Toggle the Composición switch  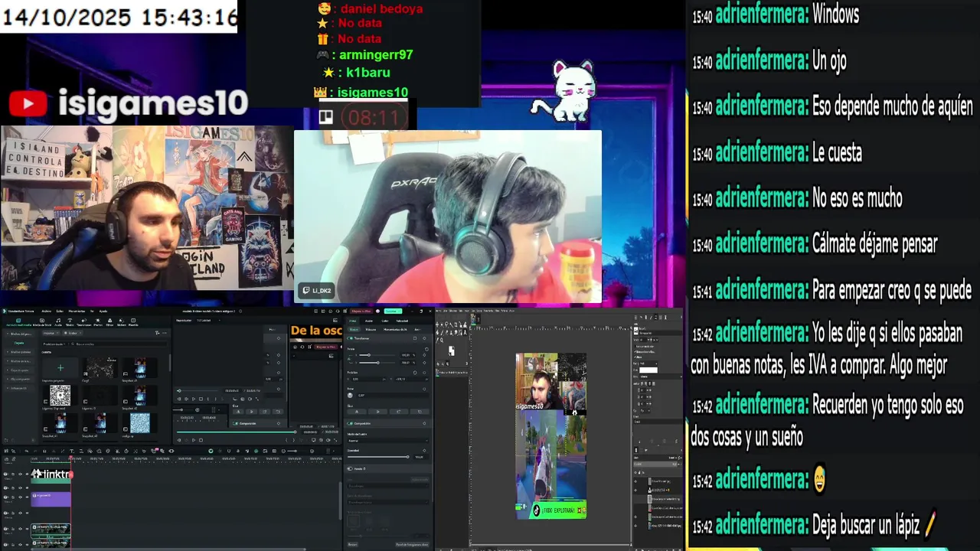(350, 423)
